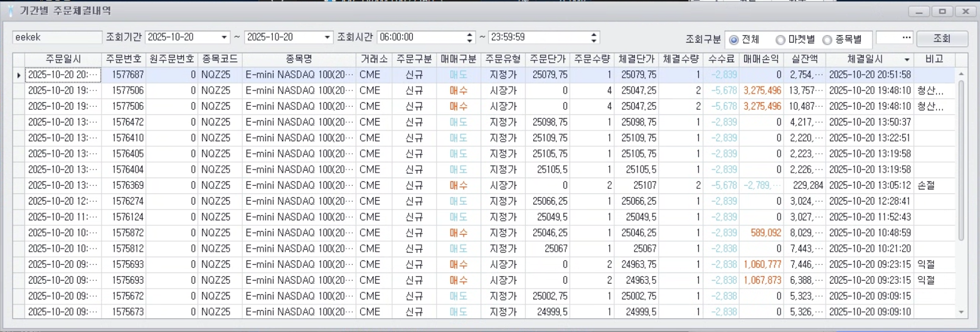Click the empty symbol code input field
Image resolution: width=980 pixels, height=332 pixels.
(x=888, y=38)
